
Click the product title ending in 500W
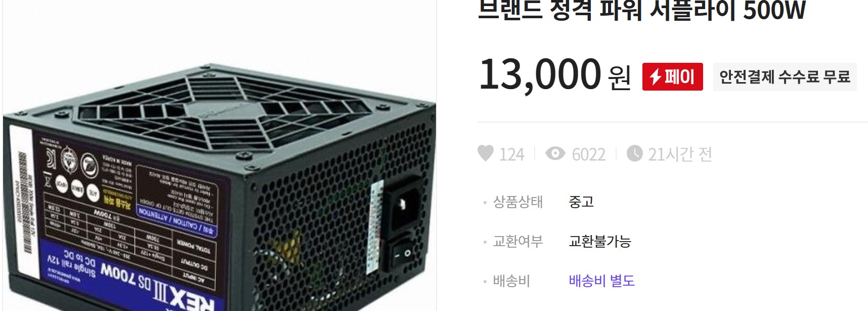(641, 10)
